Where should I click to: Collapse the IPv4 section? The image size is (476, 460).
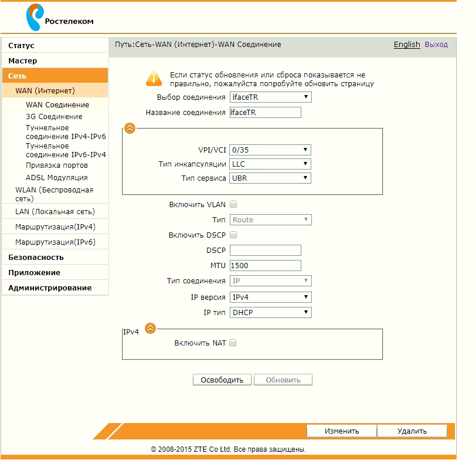(151, 329)
